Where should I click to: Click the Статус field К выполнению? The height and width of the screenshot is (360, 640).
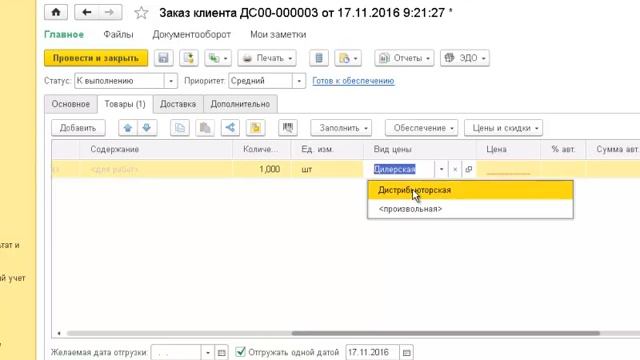point(120,81)
